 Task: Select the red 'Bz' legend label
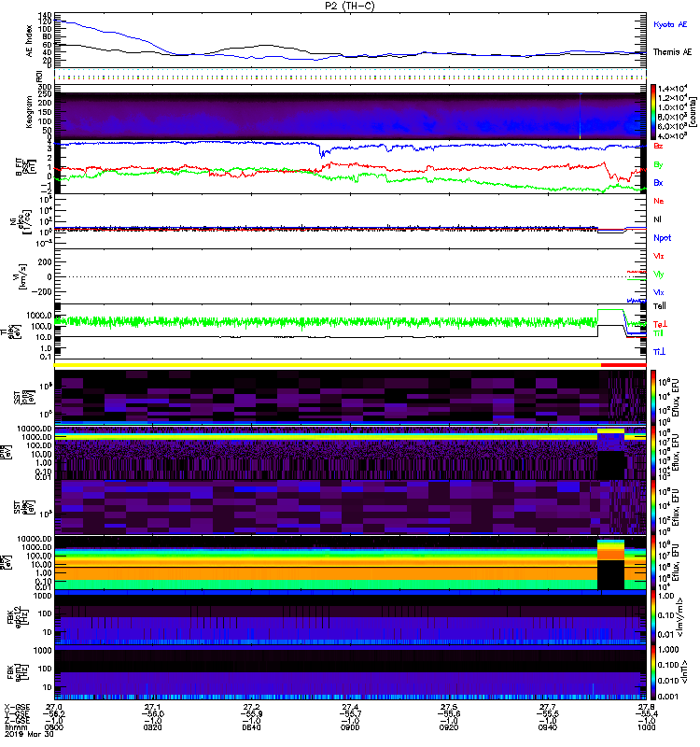point(658,146)
